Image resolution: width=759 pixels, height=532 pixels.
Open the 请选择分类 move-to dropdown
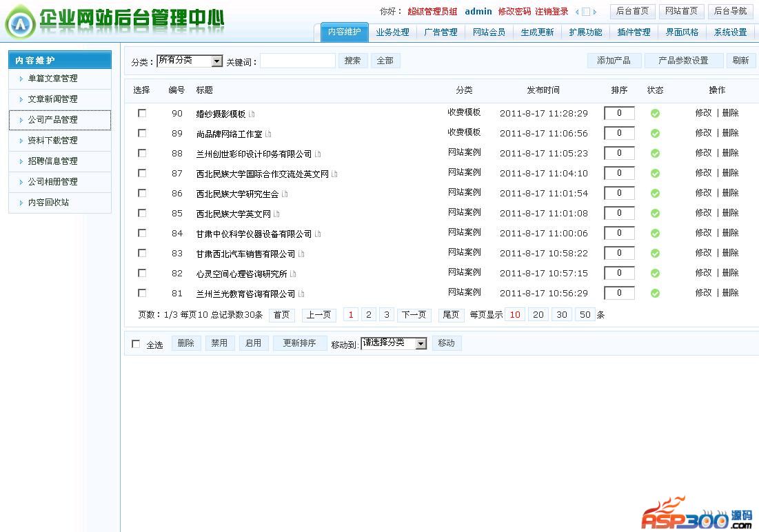(x=394, y=343)
